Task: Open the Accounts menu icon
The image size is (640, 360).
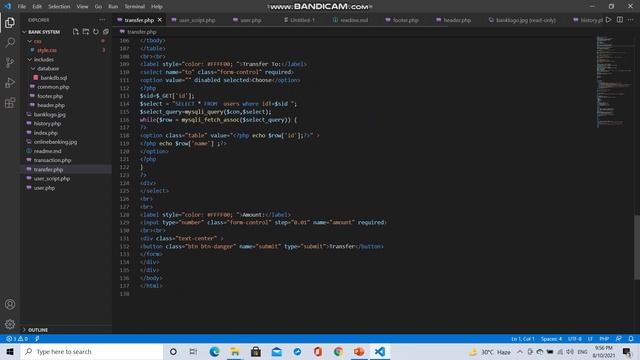Action: click(10, 304)
